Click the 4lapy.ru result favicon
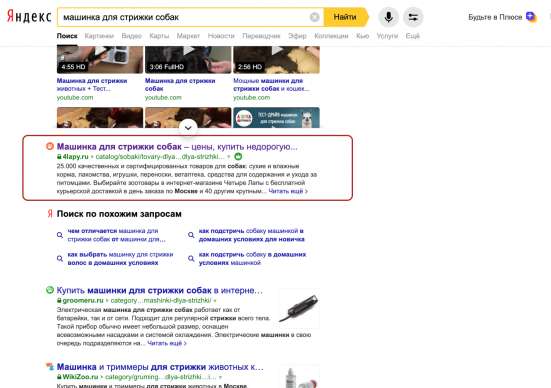Screen dimensions: 551x388 tap(50, 146)
